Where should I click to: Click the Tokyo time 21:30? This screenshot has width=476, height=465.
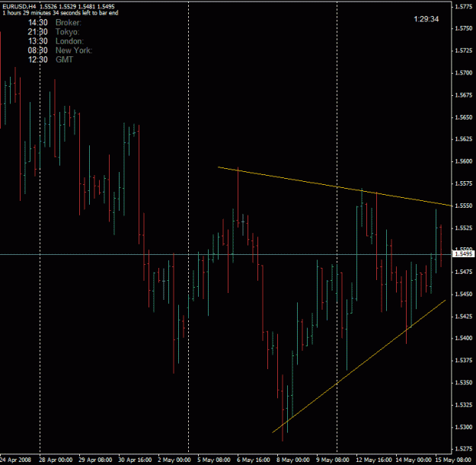[38, 32]
